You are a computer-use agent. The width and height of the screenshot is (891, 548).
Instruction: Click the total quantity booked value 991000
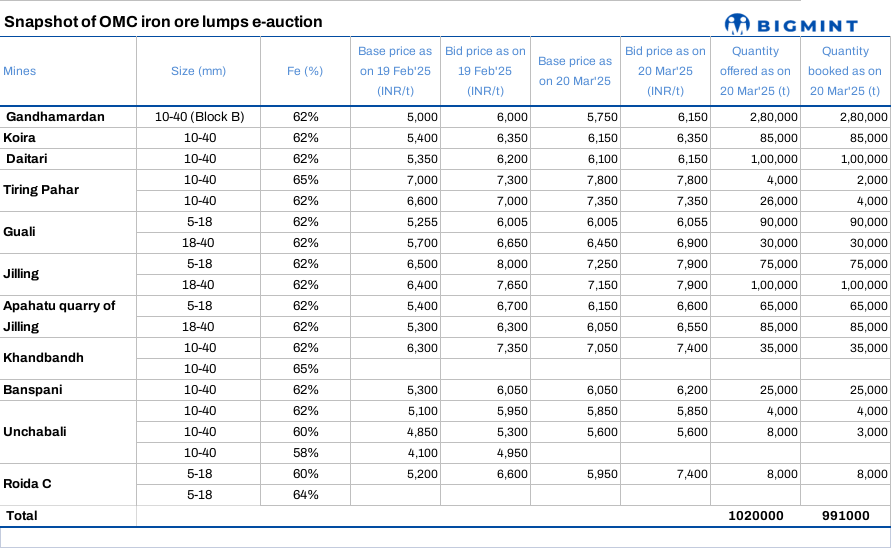tap(845, 515)
